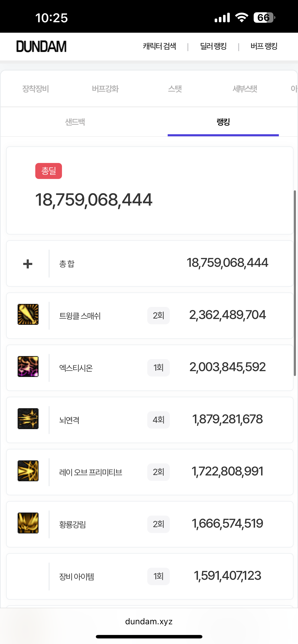This screenshot has height=644, width=298.
Task: Open the 버프강화 tab
Action: pos(105,89)
